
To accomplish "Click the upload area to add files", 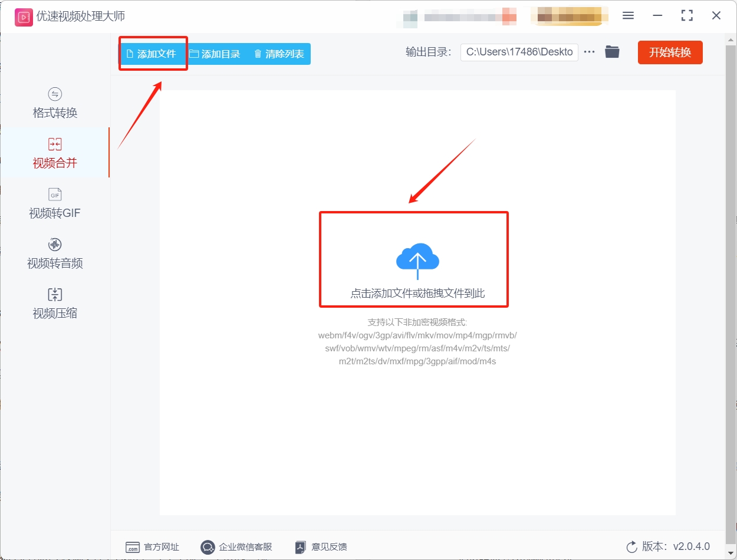I will point(413,259).
